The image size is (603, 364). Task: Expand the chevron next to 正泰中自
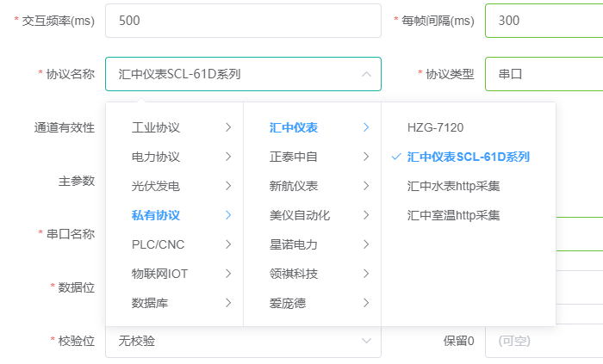[x=366, y=157]
